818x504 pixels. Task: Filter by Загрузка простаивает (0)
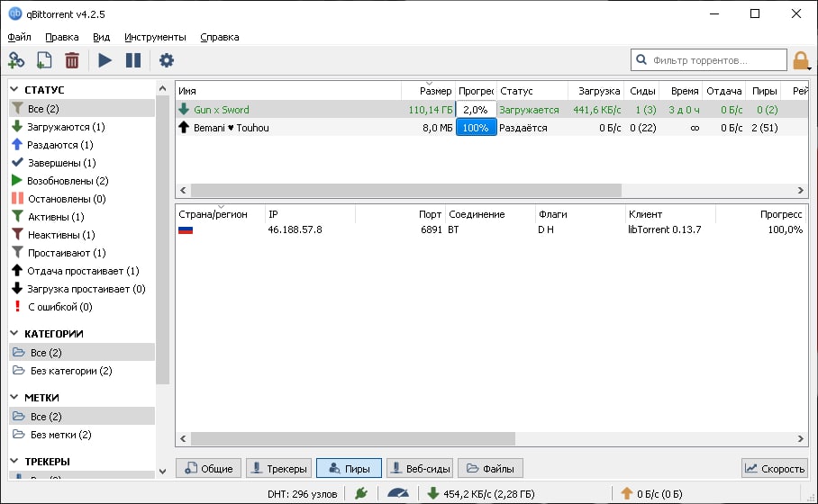[82, 289]
